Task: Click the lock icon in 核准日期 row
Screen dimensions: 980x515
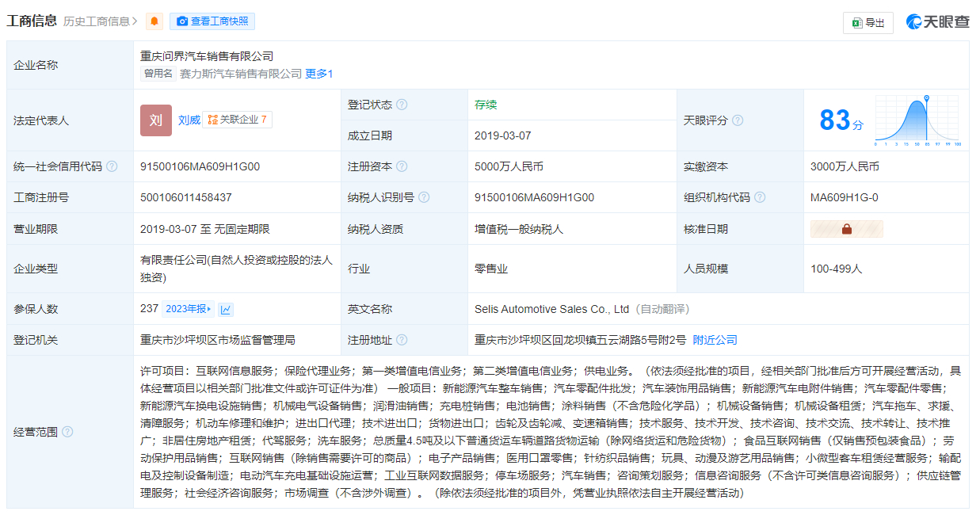Action: coord(846,229)
